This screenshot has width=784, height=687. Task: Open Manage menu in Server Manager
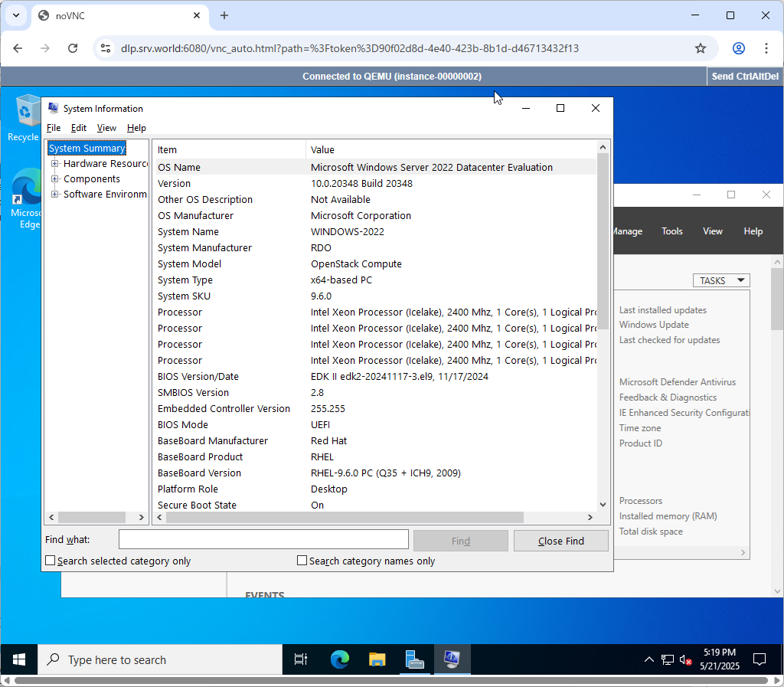tap(628, 231)
